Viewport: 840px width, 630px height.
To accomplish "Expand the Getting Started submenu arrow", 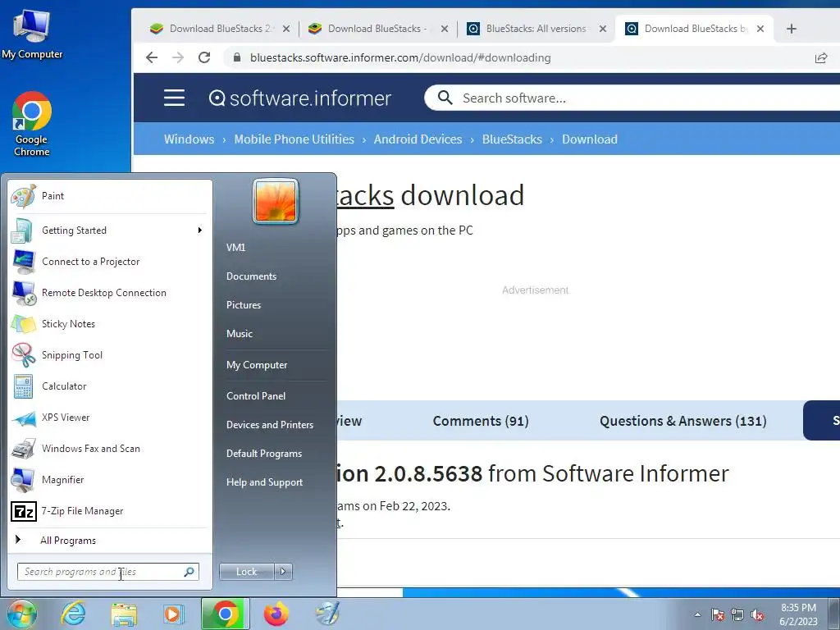I will (200, 230).
